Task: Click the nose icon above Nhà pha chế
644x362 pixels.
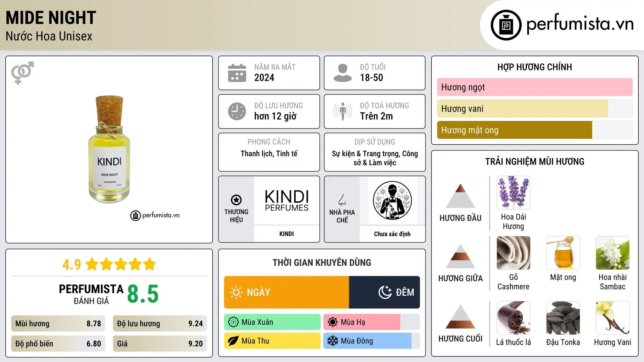Action: coord(342,200)
